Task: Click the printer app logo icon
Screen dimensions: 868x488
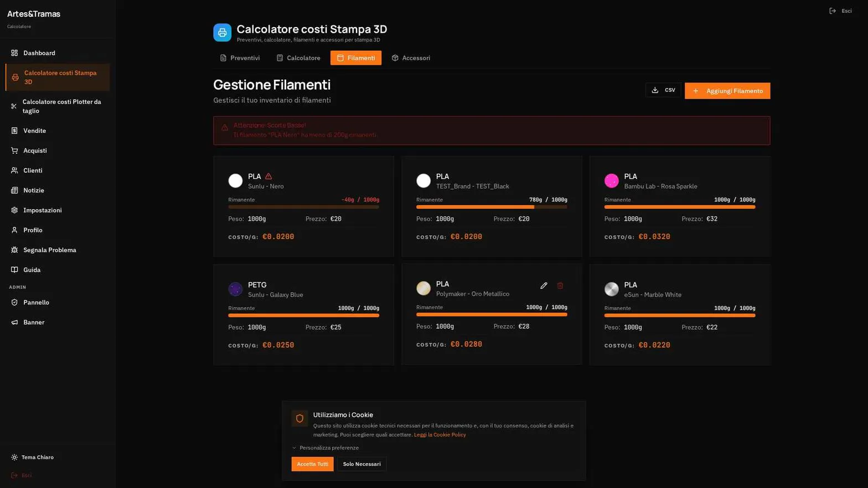Action: [222, 33]
